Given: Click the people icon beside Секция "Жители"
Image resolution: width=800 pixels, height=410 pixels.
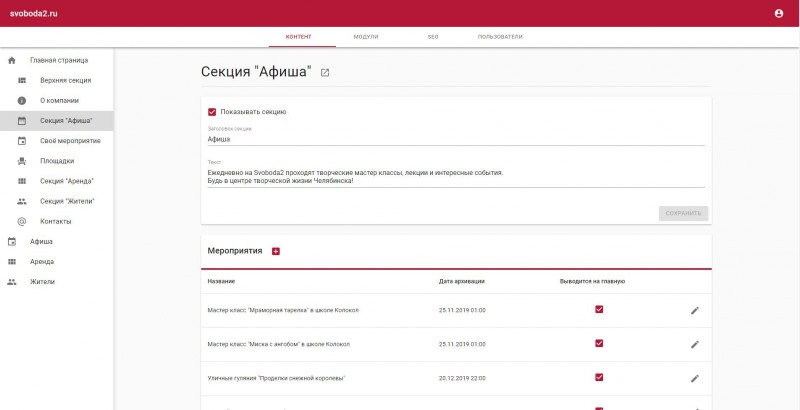Looking at the screenshot, I should (x=22, y=201).
